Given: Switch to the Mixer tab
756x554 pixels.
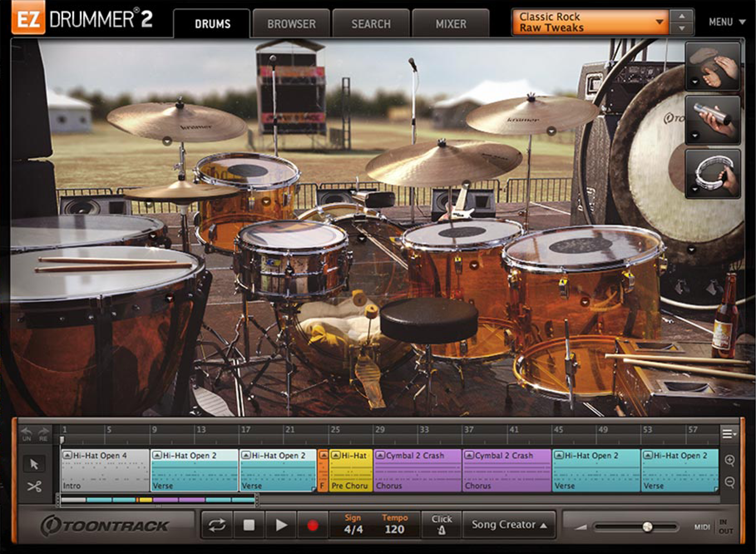Looking at the screenshot, I should point(451,23).
